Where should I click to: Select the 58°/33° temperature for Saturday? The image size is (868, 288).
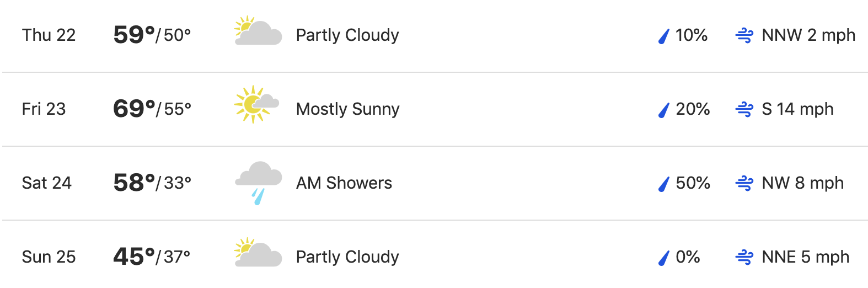click(x=152, y=183)
